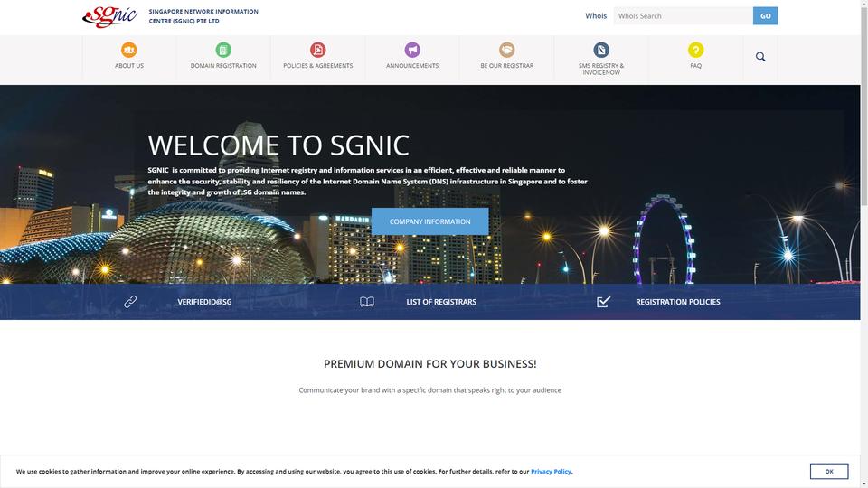Click the FAQ question mark icon

(x=695, y=50)
